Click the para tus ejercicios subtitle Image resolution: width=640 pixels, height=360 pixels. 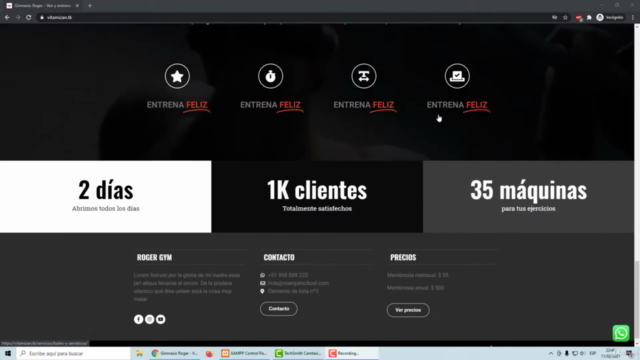pos(528,209)
